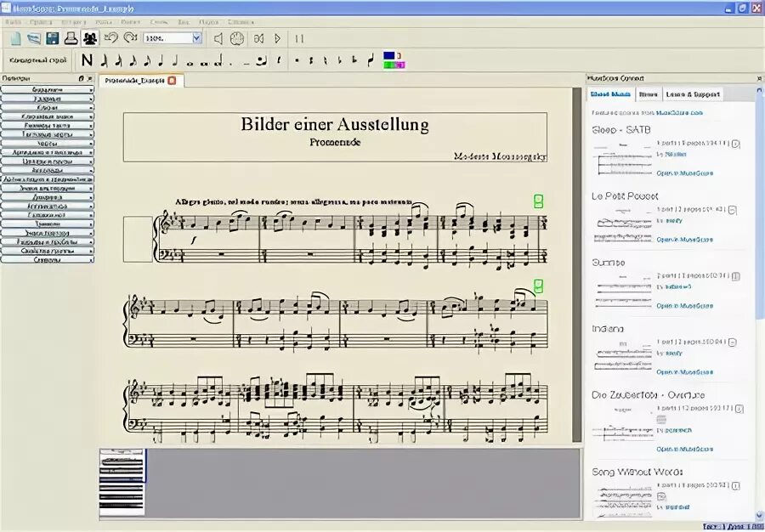Click Open in MuseScore under Sunrise

pos(685,306)
